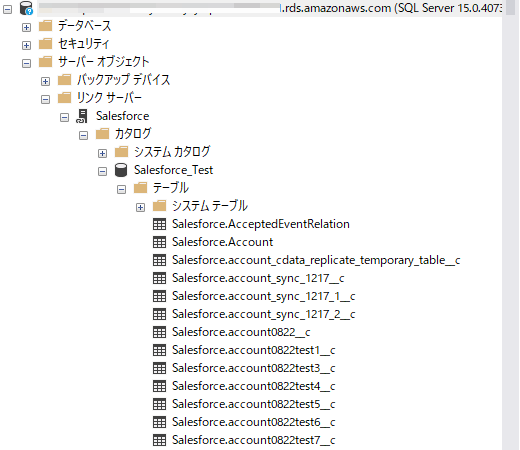The width and height of the screenshot is (520, 450).
Task: Select Salesforce.account_sync_1217_2__c table
Action: [264, 314]
